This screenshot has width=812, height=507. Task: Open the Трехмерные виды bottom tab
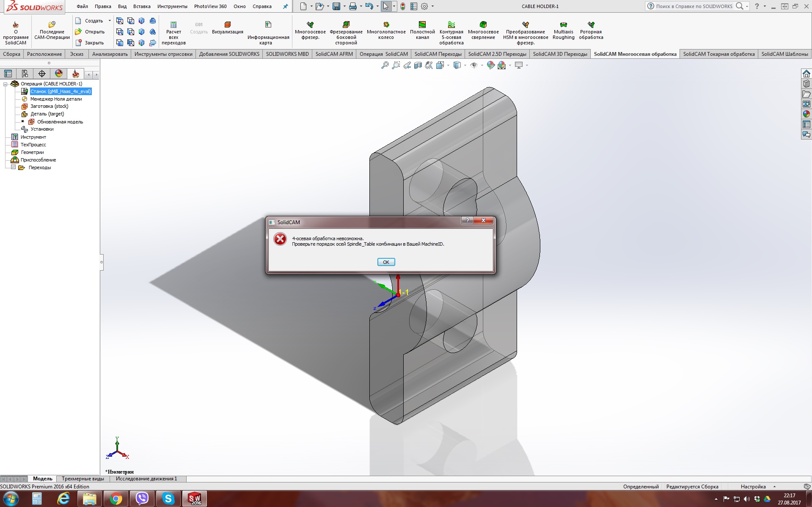pos(83,479)
